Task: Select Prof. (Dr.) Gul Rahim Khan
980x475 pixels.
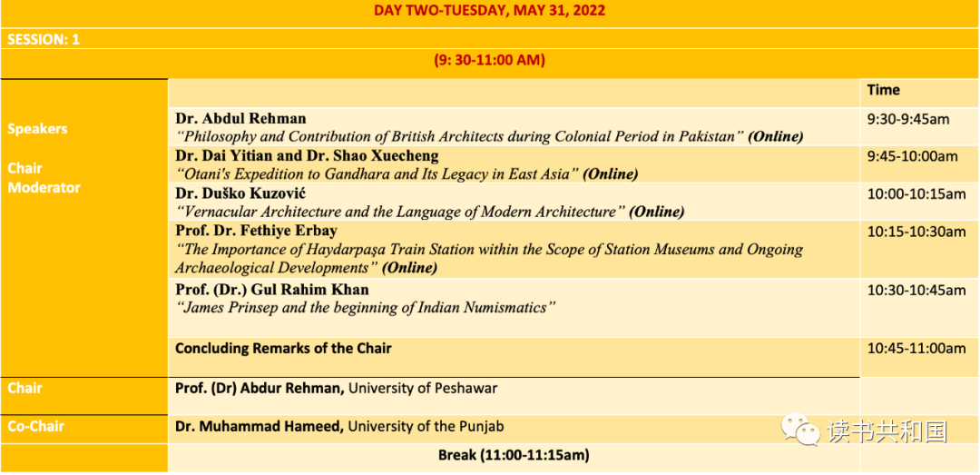Action: click(272, 290)
